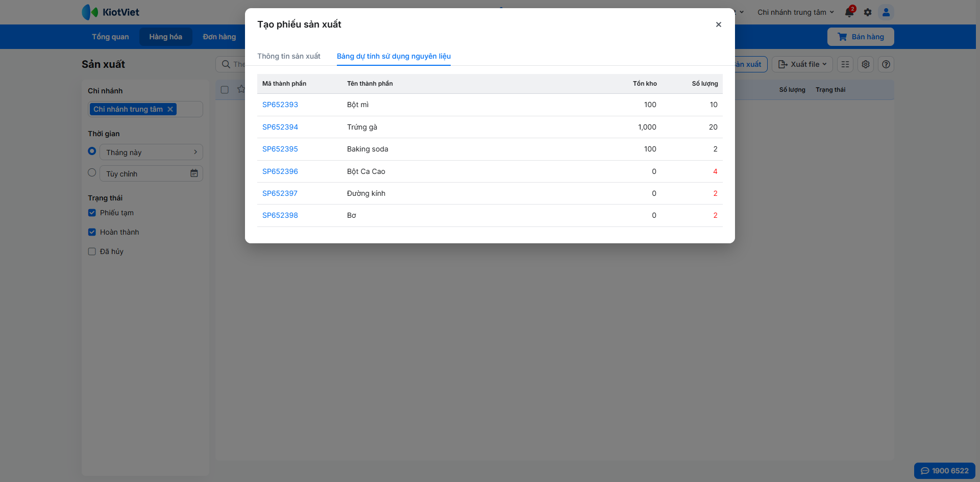The image size is (980, 482).
Task: Remove Chi nhánh trung tâm filter tag
Action: pos(170,109)
